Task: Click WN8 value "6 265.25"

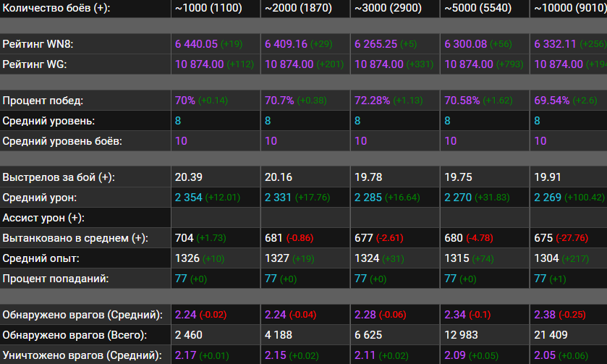Action: coord(375,44)
